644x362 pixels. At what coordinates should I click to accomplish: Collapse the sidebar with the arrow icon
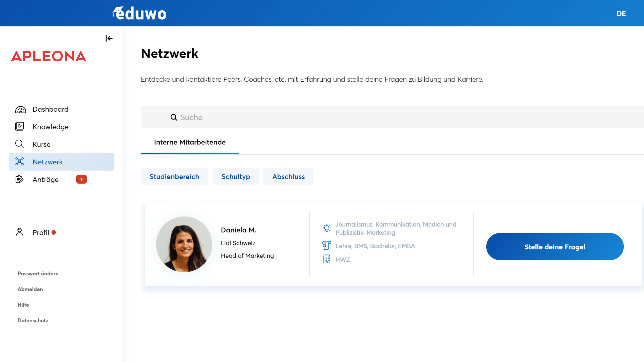tap(109, 38)
